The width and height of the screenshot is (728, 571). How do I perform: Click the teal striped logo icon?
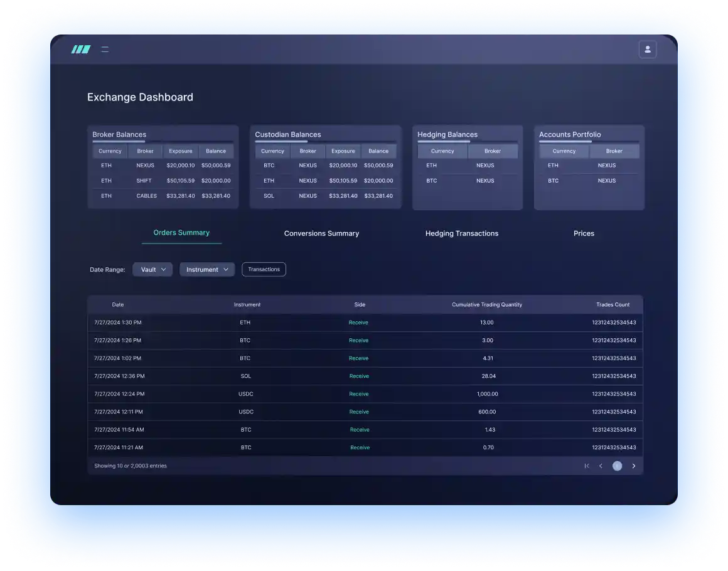(80, 50)
